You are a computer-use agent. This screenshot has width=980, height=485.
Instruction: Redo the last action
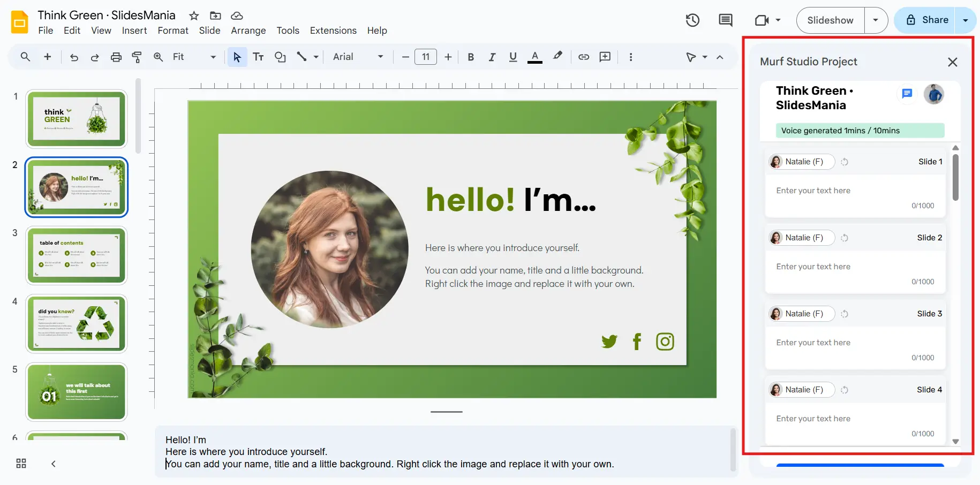(95, 57)
